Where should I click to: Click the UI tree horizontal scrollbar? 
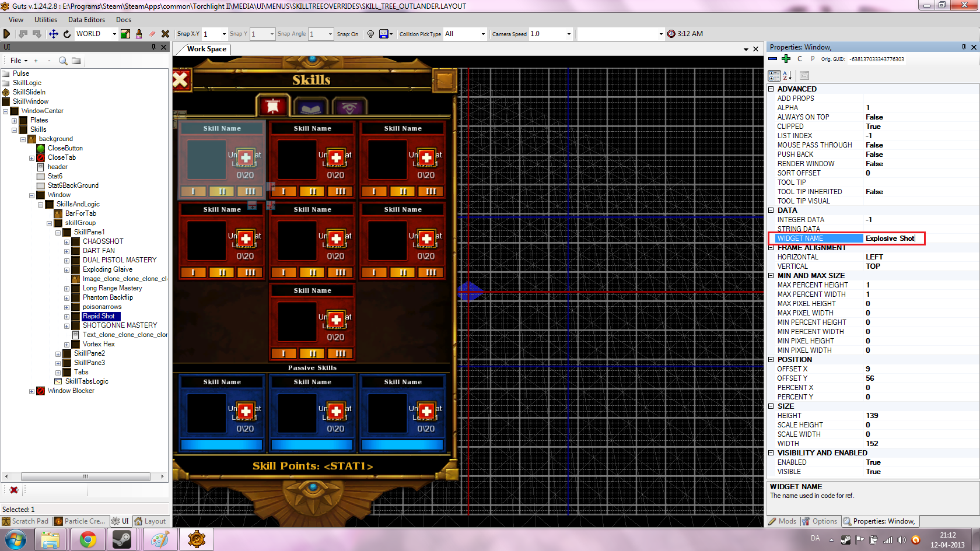click(x=85, y=476)
